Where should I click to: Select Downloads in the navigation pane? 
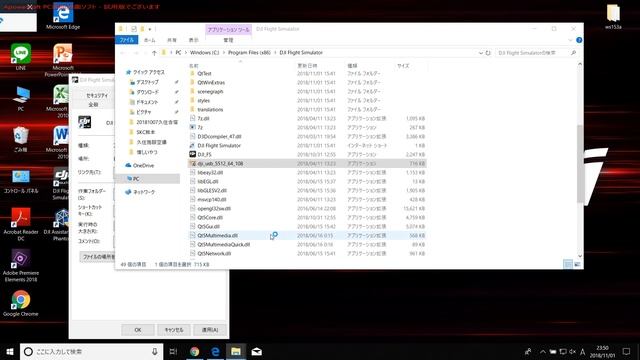pos(147,92)
